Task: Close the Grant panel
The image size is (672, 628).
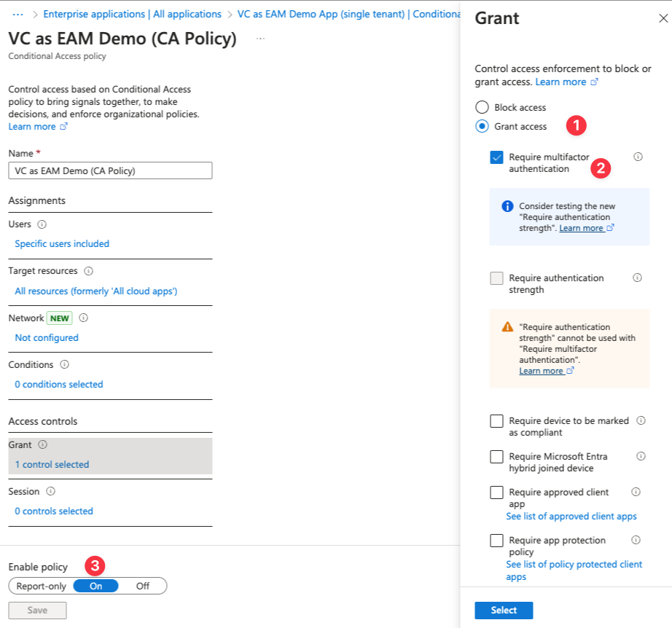Action: tap(663, 18)
